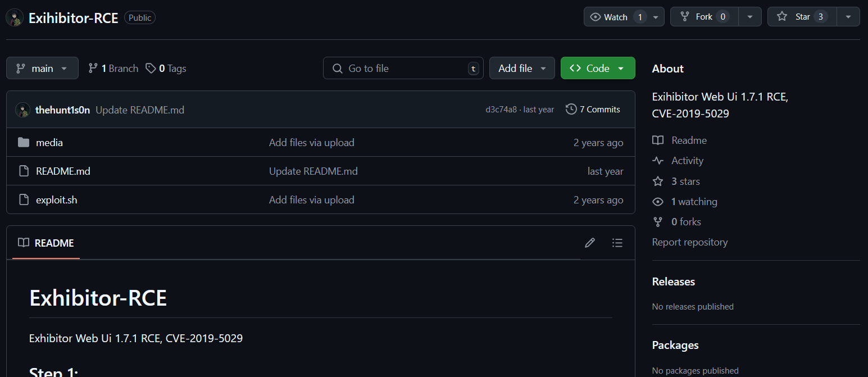
Task: Open the media row's Add files via upload commit
Action: click(x=312, y=143)
